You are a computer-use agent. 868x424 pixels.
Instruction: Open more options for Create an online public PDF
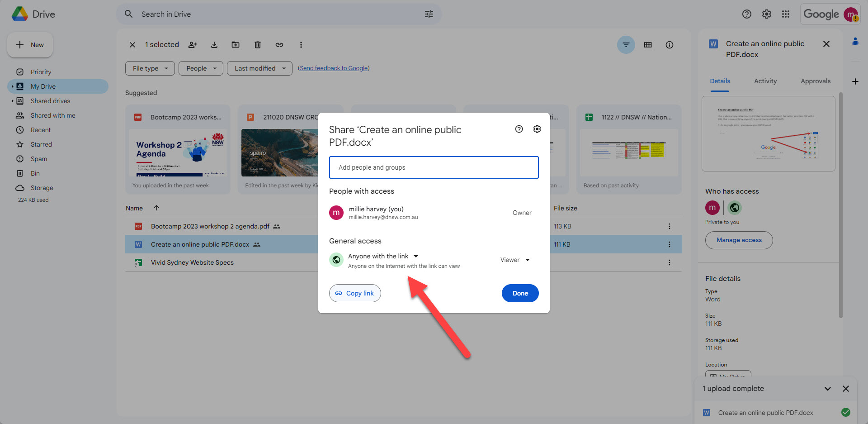(x=670, y=244)
